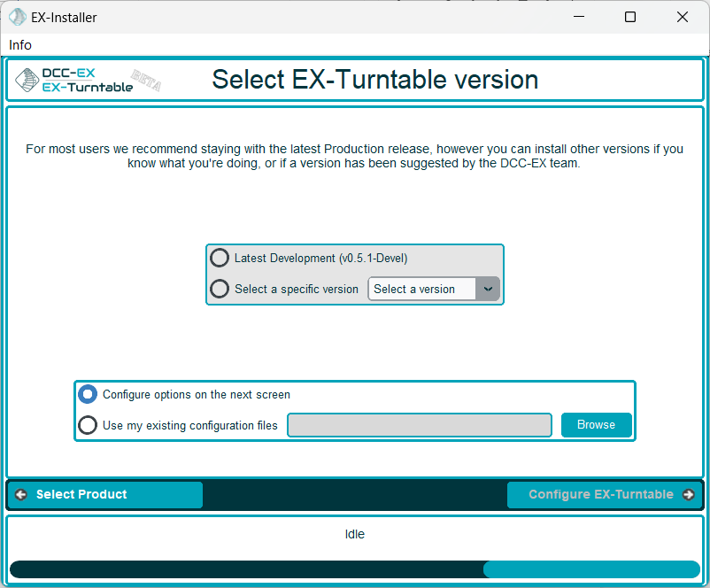Open the Select a version combo box
Screen dimensions: 710x588
(422, 289)
